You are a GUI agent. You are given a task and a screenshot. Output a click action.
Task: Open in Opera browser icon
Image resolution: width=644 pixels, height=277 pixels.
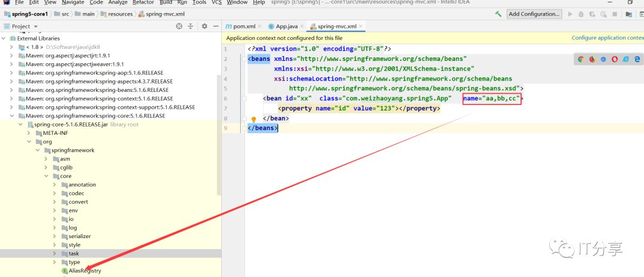(615, 59)
